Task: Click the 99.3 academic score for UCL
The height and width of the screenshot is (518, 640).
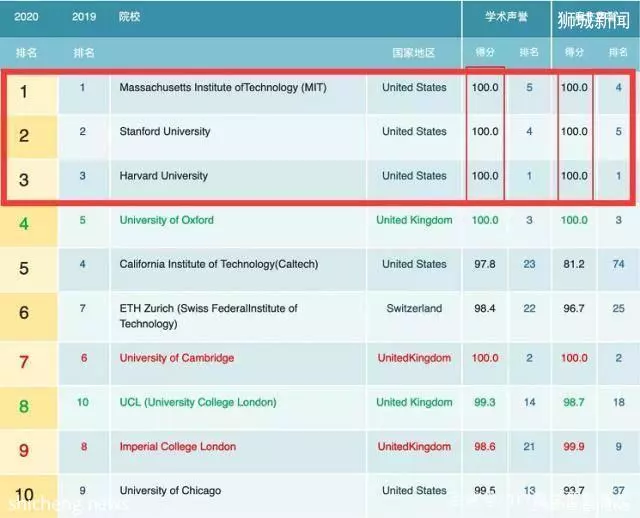Action: click(x=485, y=402)
